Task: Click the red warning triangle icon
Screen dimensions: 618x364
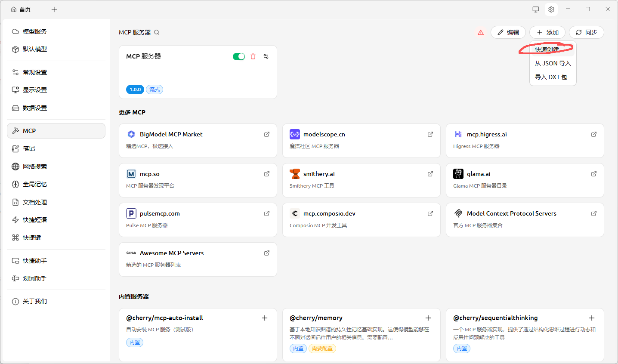Action: pos(481,32)
